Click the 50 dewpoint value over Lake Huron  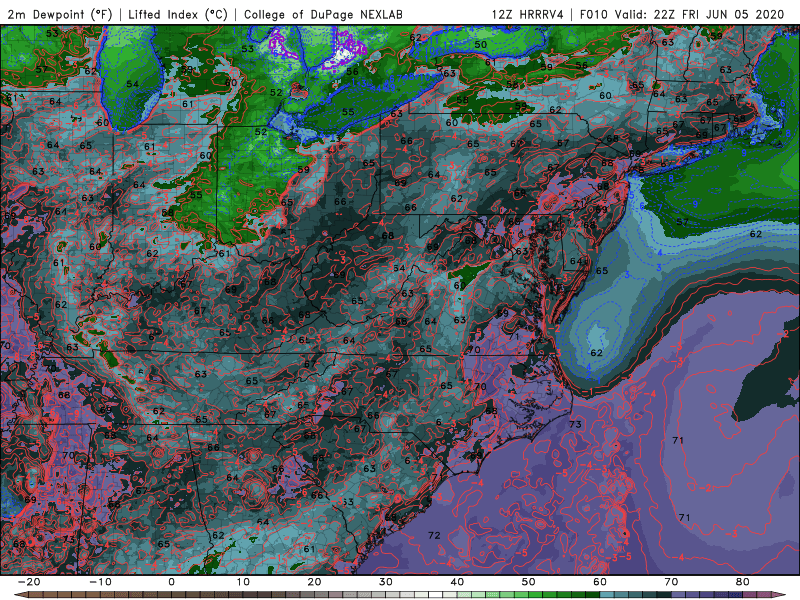click(x=481, y=44)
